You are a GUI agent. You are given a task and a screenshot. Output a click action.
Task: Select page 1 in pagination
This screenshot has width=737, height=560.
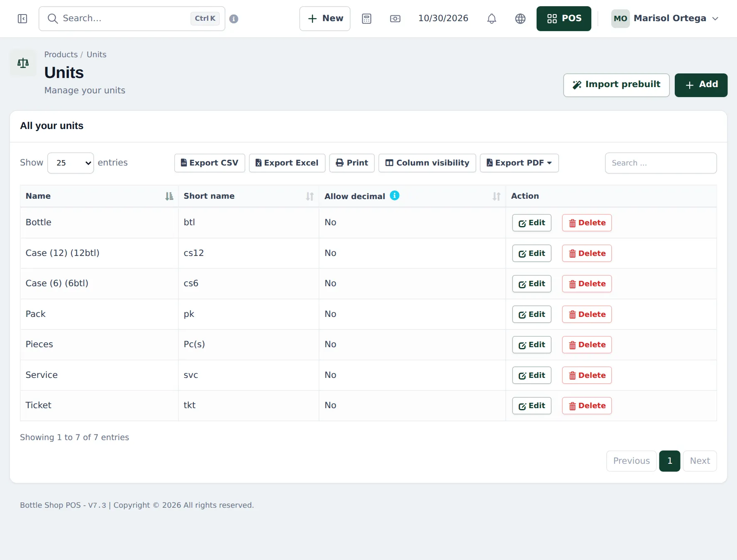670,461
